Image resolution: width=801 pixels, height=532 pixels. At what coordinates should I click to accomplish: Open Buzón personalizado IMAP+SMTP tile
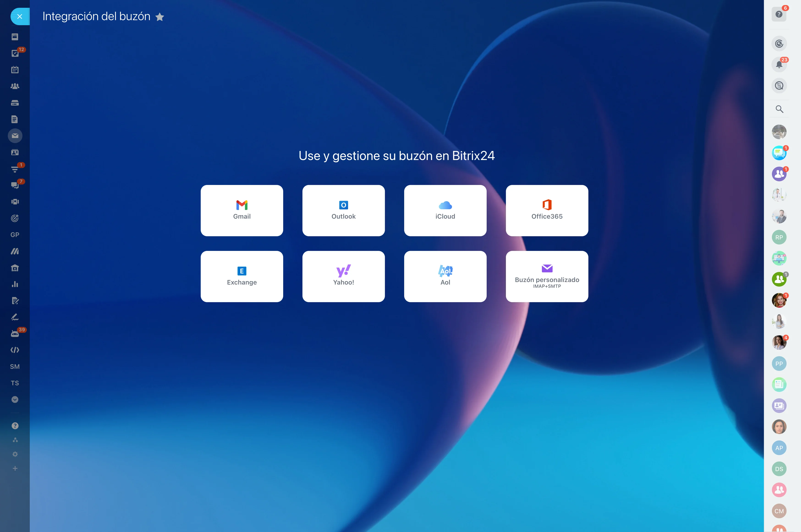click(x=547, y=276)
